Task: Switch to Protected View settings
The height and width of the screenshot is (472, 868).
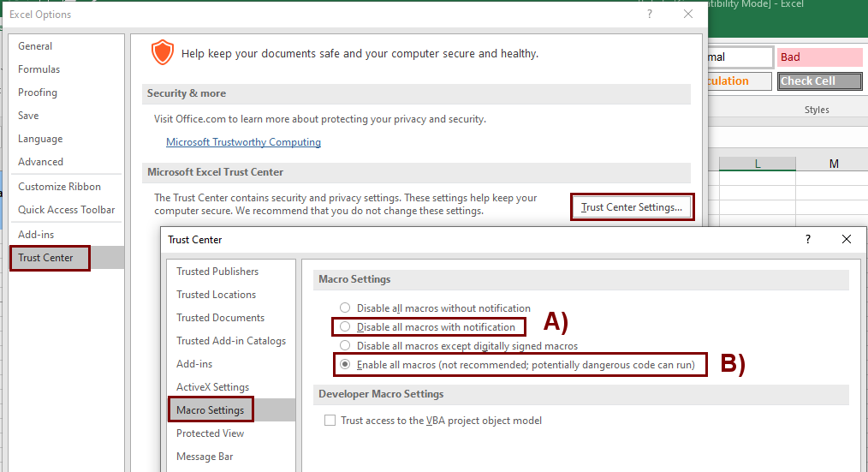Action: click(x=210, y=433)
